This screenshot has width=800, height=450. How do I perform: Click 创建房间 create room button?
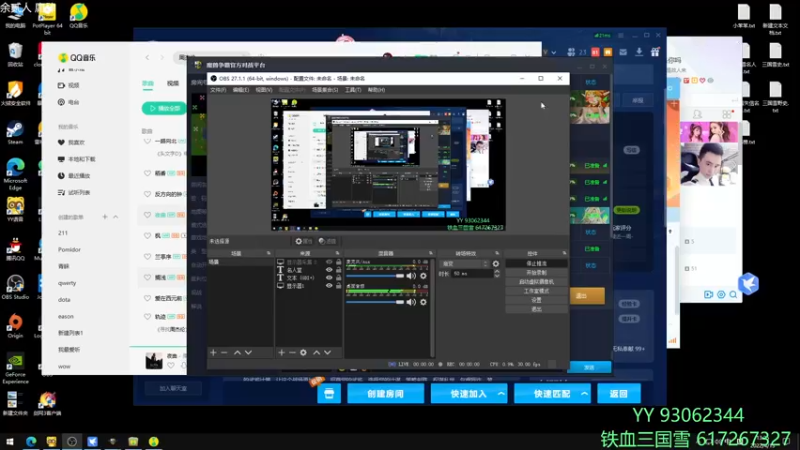click(x=385, y=393)
